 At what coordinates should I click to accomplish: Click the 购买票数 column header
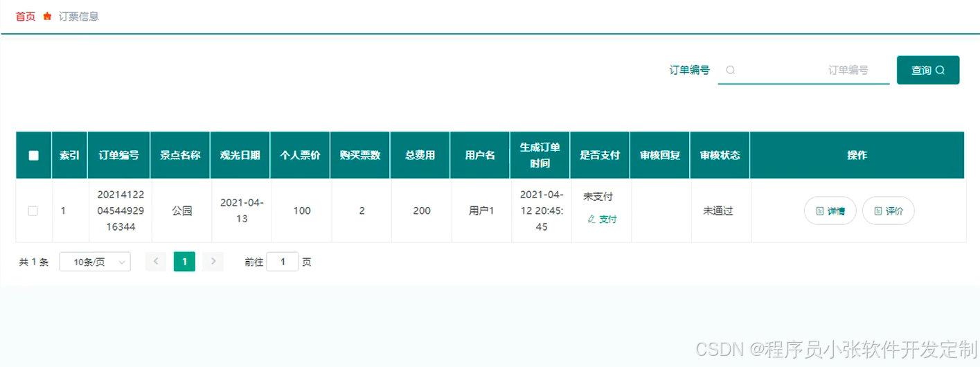tap(360, 155)
